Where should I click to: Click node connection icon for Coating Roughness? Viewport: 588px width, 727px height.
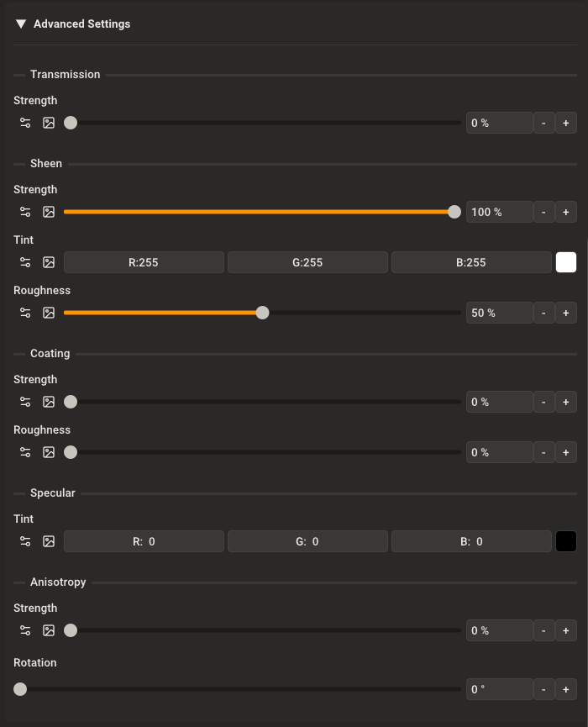(25, 452)
